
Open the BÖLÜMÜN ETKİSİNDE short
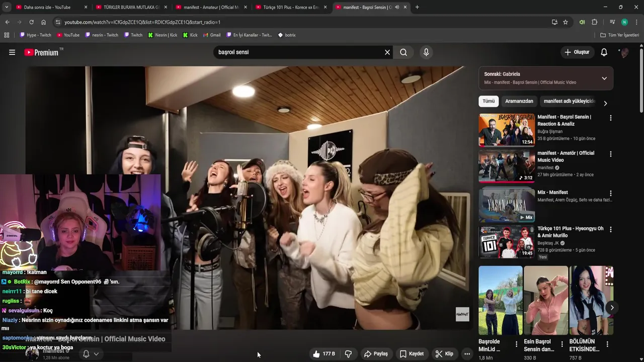pyautogui.click(x=592, y=301)
